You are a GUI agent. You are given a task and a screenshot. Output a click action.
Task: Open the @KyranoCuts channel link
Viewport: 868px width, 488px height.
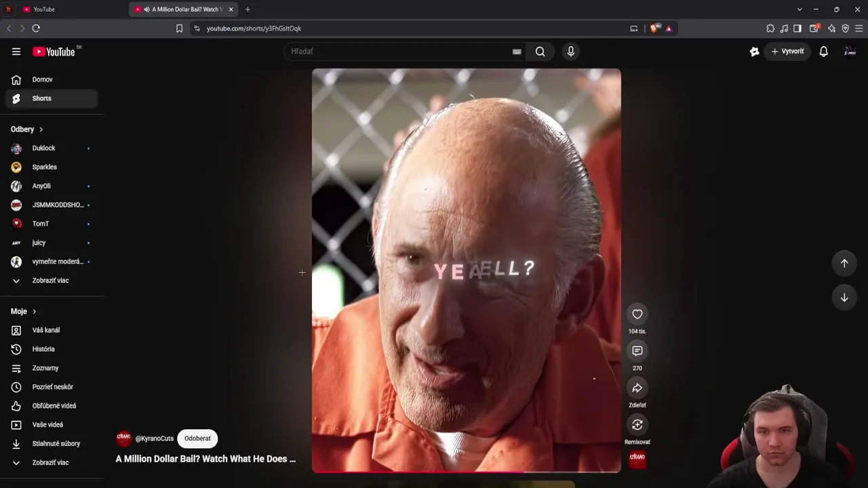click(155, 439)
